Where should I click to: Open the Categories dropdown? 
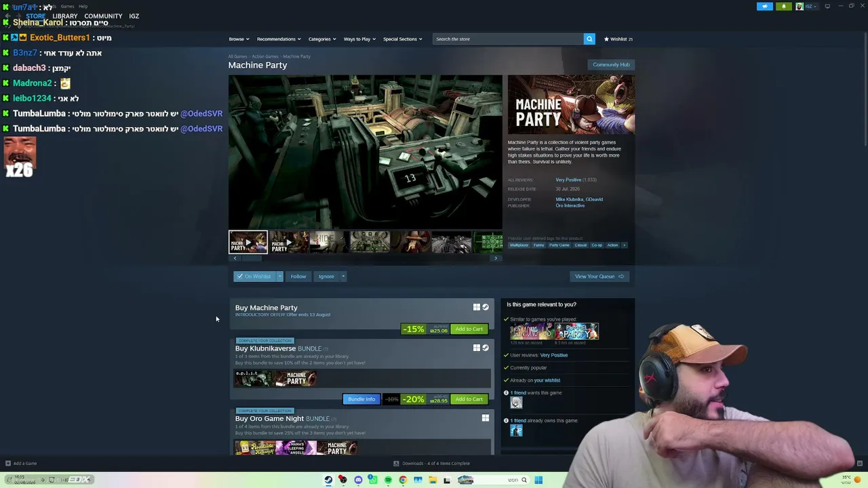pos(322,39)
